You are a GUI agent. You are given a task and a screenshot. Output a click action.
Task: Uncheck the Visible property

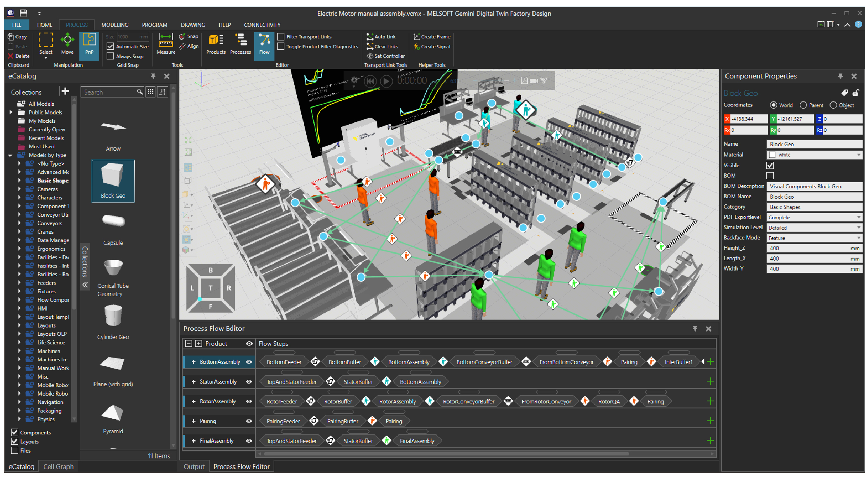coord(770,165)
